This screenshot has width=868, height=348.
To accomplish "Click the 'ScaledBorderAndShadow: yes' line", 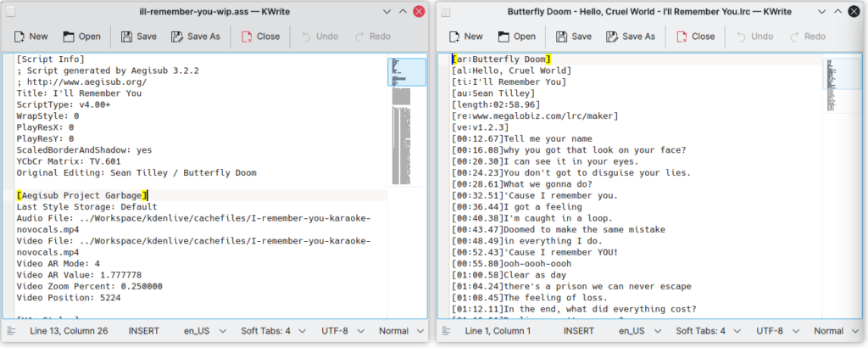I will [x=84, y=149].
